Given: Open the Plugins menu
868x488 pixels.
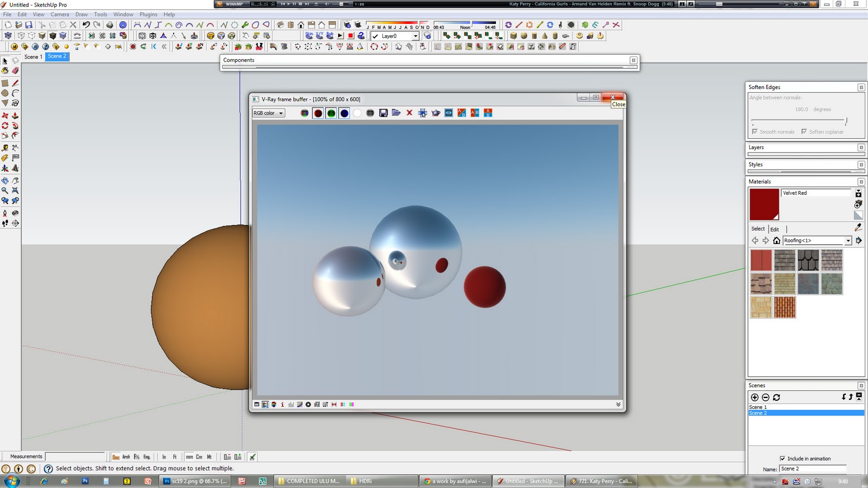Looking at the screenshot, I should pos(148,14).
